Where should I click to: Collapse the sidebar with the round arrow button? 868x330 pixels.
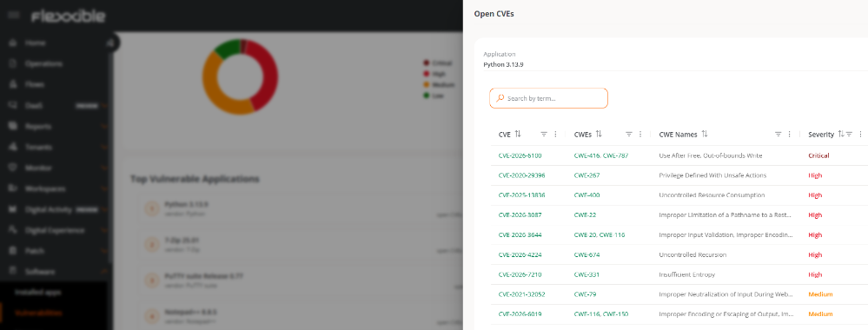(111, 43)
